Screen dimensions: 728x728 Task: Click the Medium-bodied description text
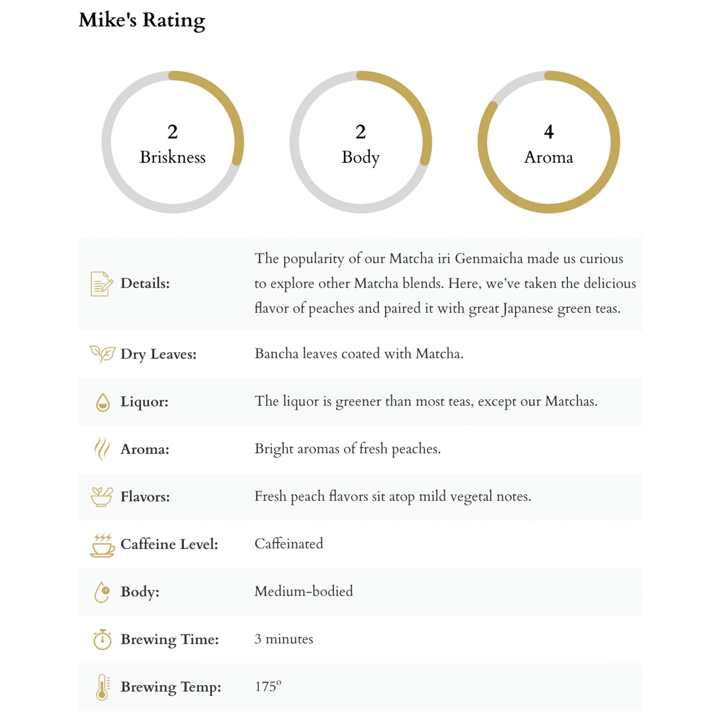click(304, 591)
